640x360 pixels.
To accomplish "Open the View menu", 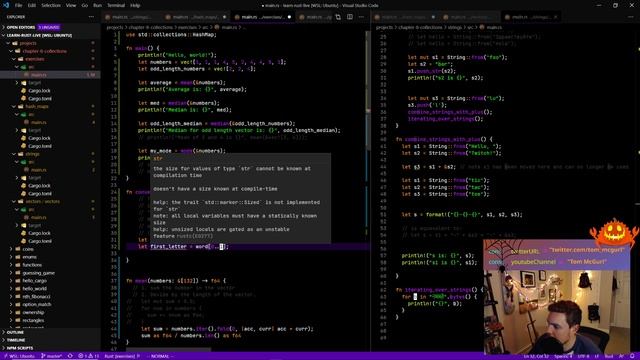I will coord(71,6).
